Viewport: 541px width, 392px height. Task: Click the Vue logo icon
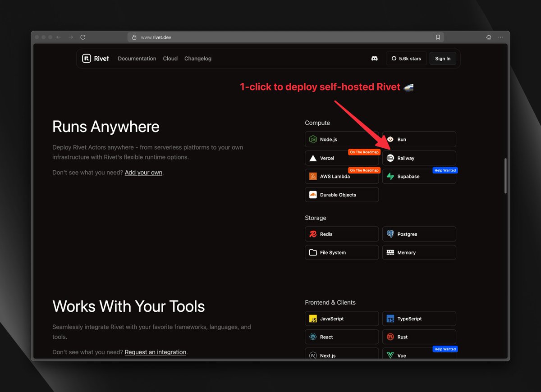point(390,356)
